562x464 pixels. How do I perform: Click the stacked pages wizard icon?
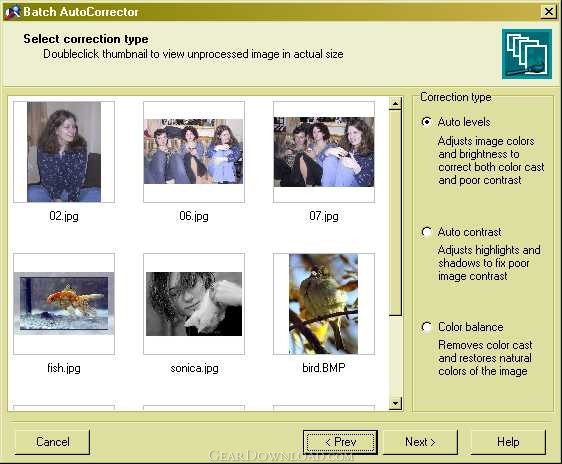pos(527,54)
